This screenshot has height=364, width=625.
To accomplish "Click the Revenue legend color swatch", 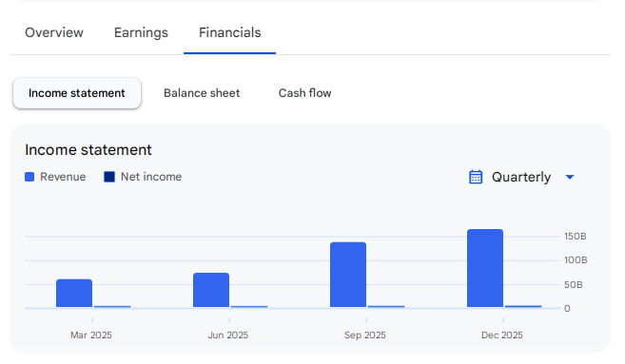I will [29, 177].
